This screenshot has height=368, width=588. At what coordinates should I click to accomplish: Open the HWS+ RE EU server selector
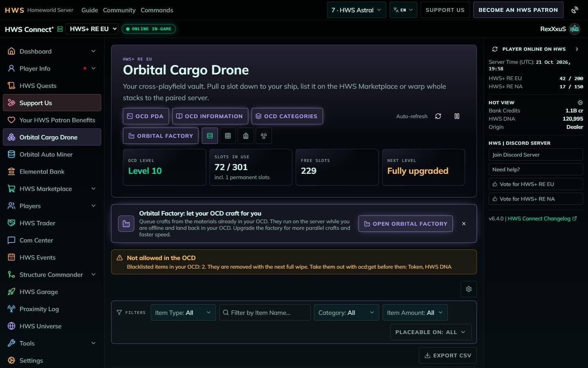[92, 29]
